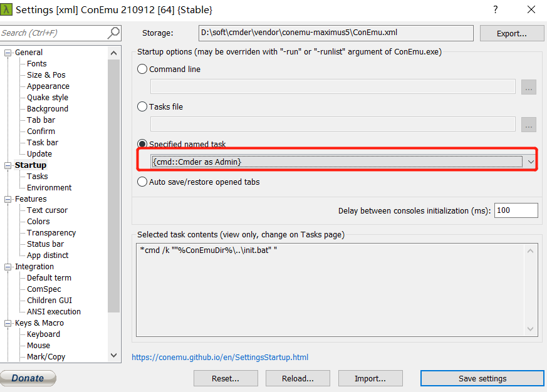547x392 pixels.
Task: Open the ComSpec page
Action: pyautogui.click(x=44, y=289)
